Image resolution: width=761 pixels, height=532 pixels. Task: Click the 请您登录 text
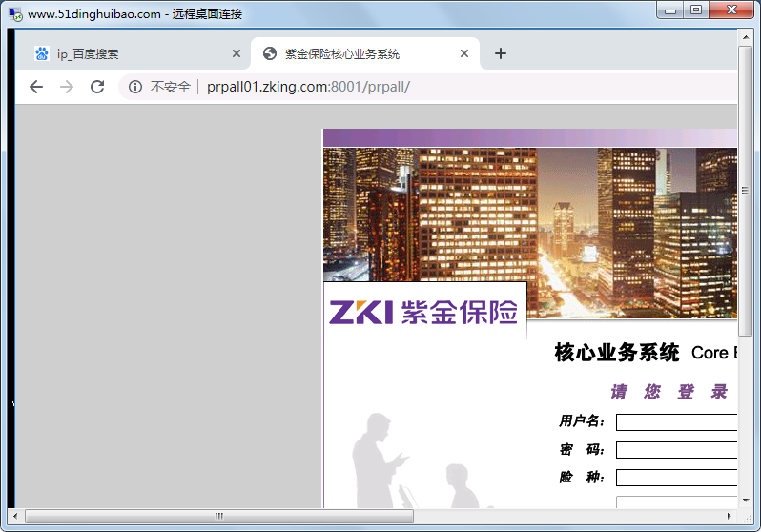click(669, 391)
